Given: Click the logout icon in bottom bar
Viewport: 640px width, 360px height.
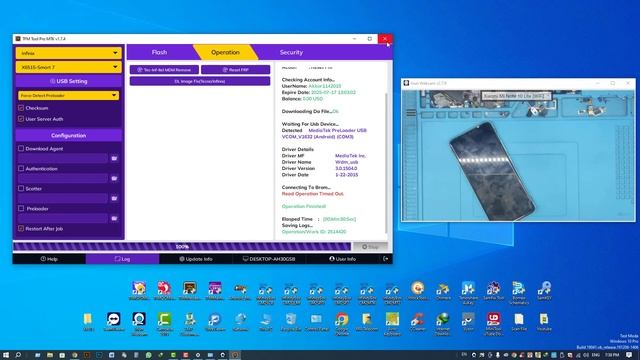Looking at the screenshot, I should [385, 259].
